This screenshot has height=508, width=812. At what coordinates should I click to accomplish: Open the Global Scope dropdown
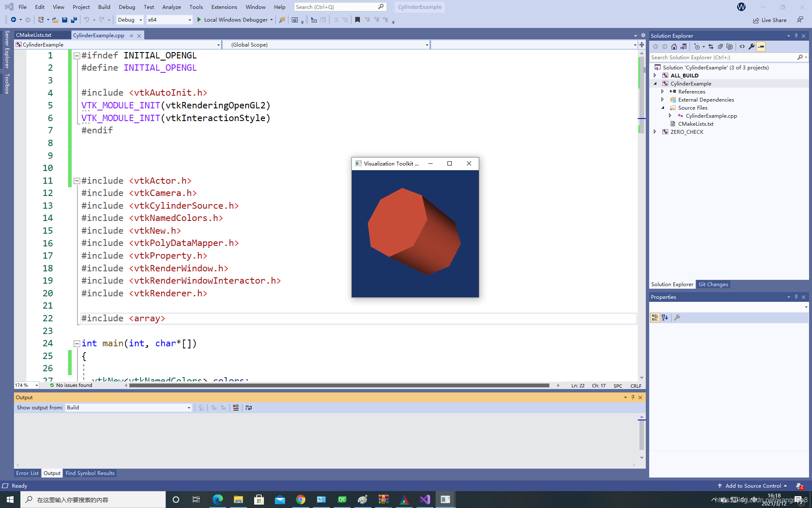click(x=326, y=45)
